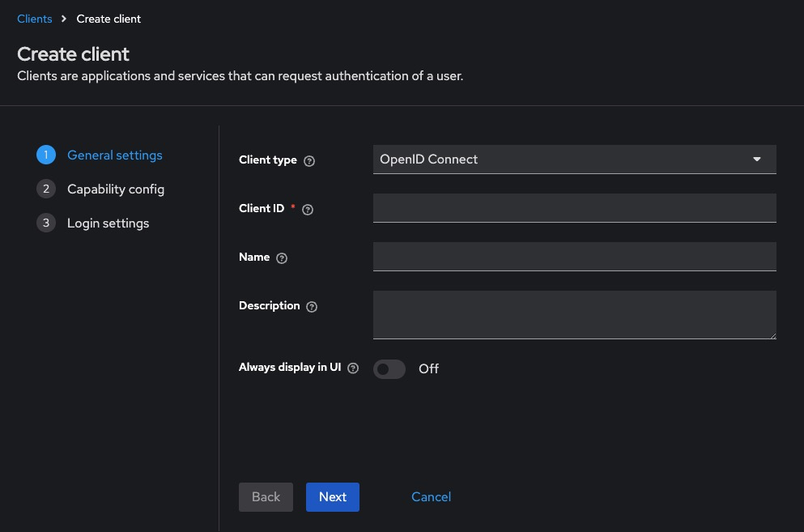Image resolution: width=804 pixels, height=532 pixels.
Task: Enable the Always display in UI switch
Action: (x=389, y=369)
